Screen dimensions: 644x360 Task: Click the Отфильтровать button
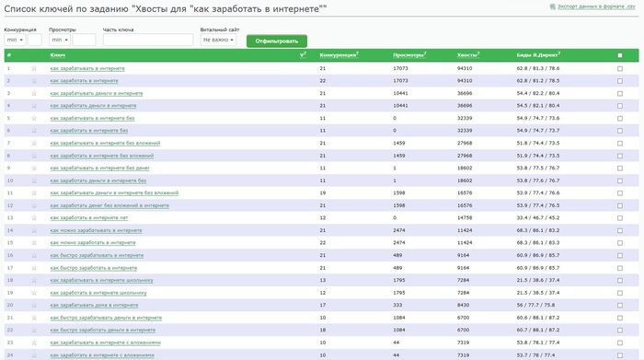pos(277,41)
